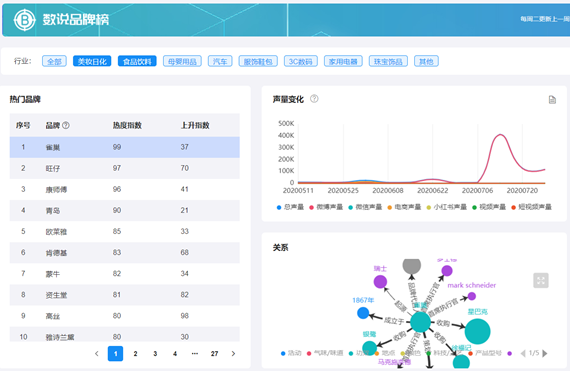
Task: Open the help icon beside 品牌 column
Action: (66, 125)
